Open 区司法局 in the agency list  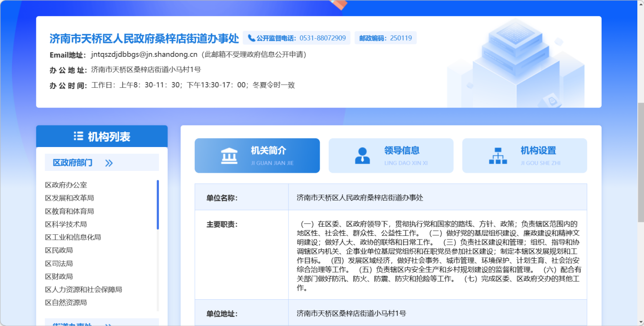pos(59,263)
